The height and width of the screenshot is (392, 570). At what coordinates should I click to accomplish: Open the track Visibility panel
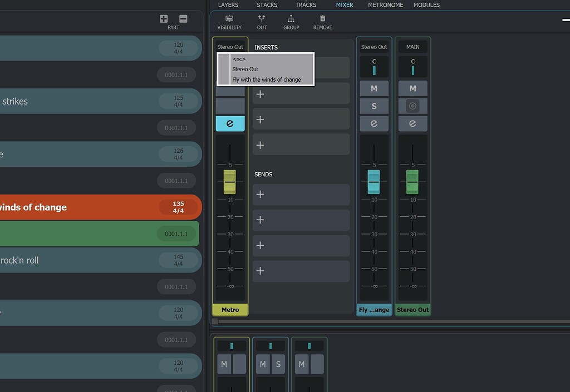click(229, 21)
